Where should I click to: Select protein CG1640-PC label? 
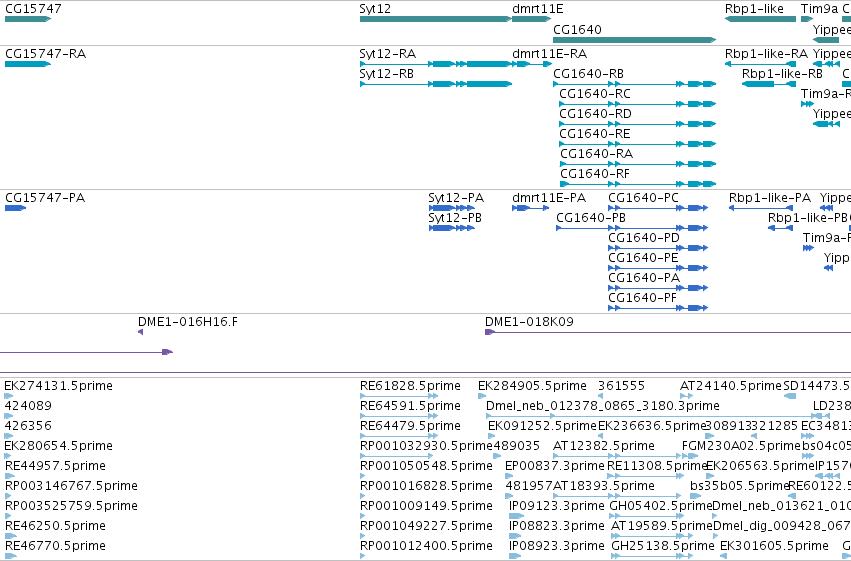click(643, 197)
